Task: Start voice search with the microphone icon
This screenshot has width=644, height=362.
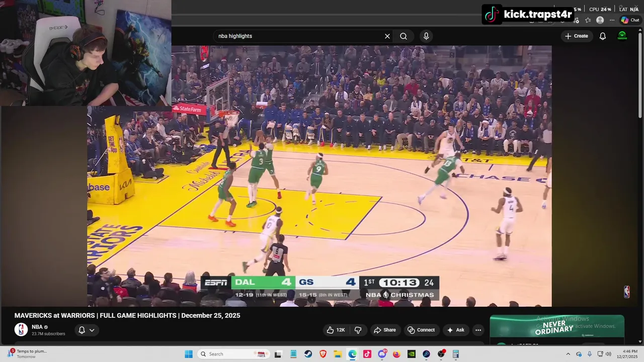Action: point(426,36)
